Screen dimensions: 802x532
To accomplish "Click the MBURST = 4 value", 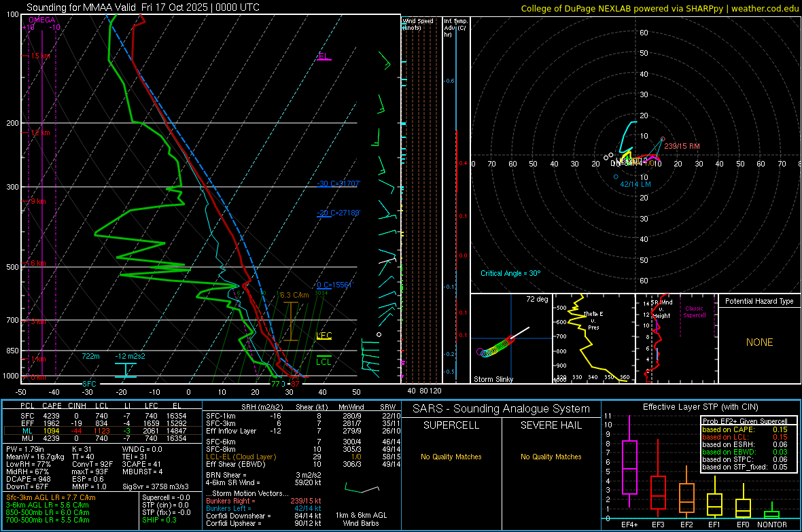I will point(142,471).
